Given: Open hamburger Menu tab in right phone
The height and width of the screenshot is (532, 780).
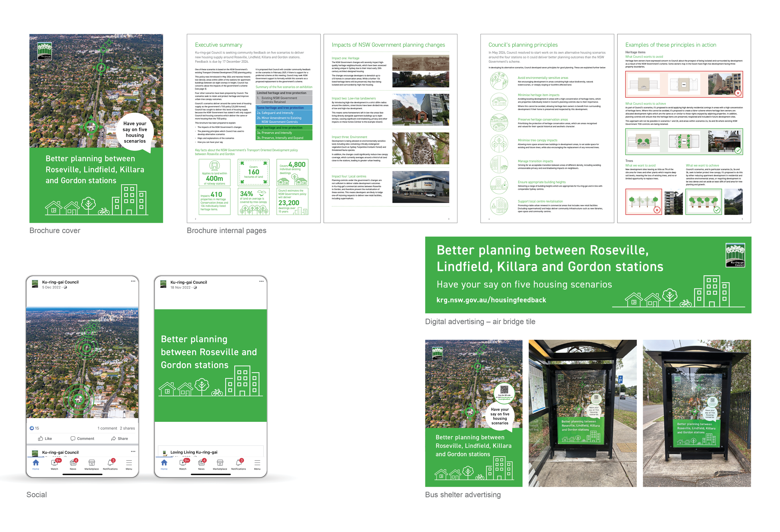Looking at the screenshot, I should tap(257, 463).
